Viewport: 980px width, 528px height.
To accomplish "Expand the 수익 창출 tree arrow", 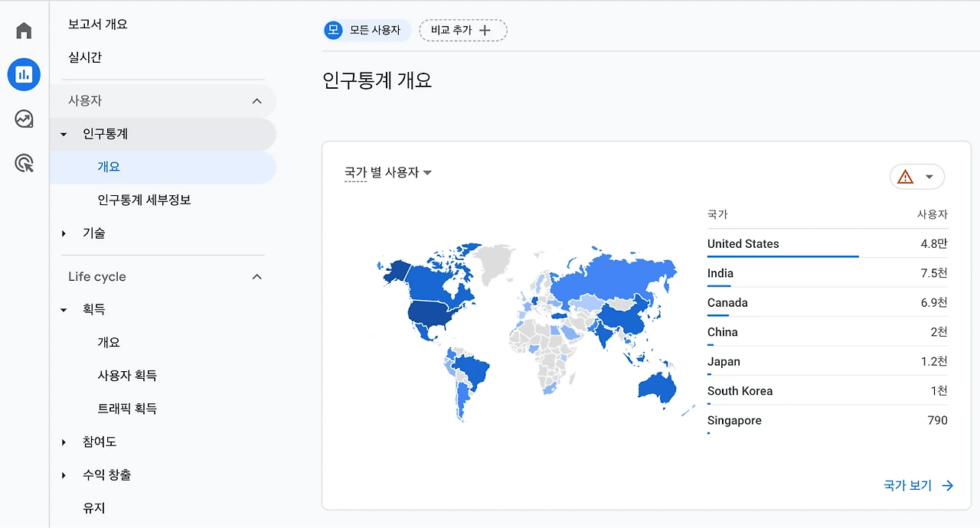I will click(64, 475).
